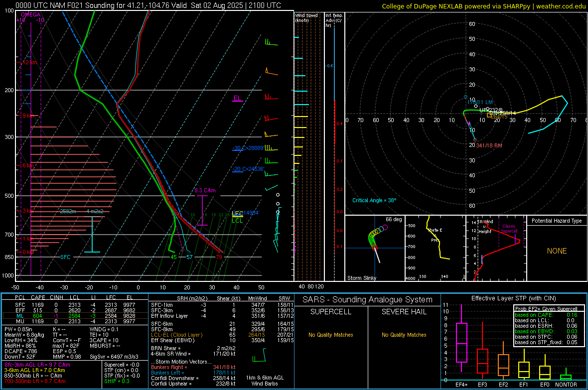Click the surface temperature value 79

pyautogui.click(x=219, y=257)
